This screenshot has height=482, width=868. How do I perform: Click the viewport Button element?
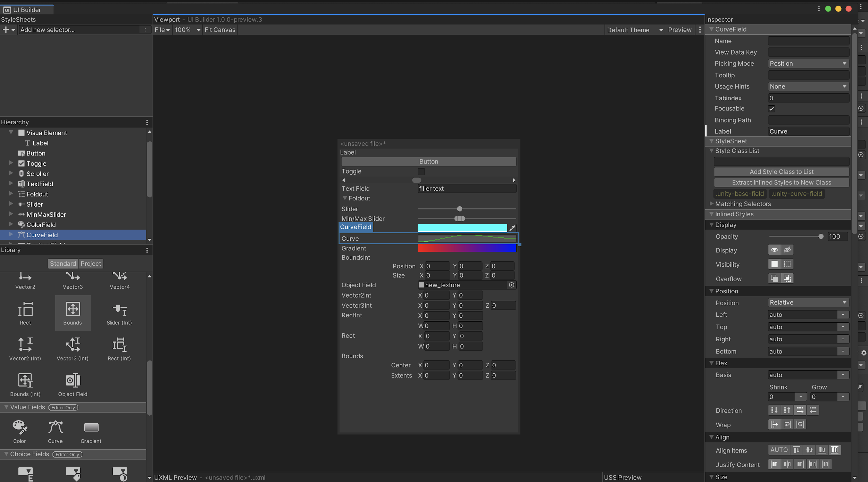click(x=428, y=161)
